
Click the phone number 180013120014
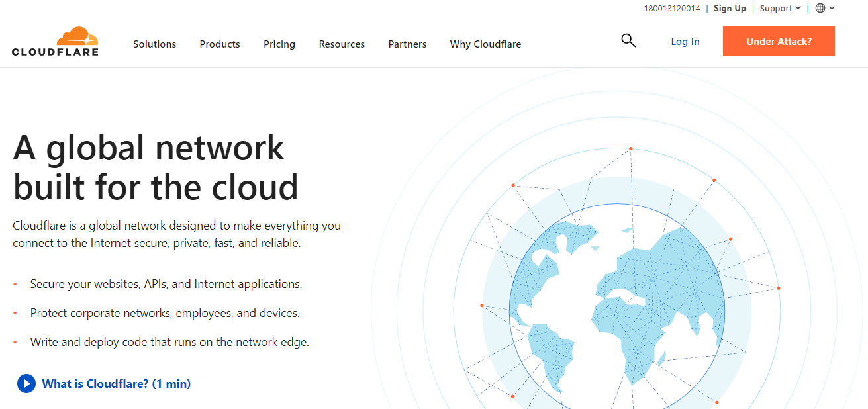tap(672, 8)
